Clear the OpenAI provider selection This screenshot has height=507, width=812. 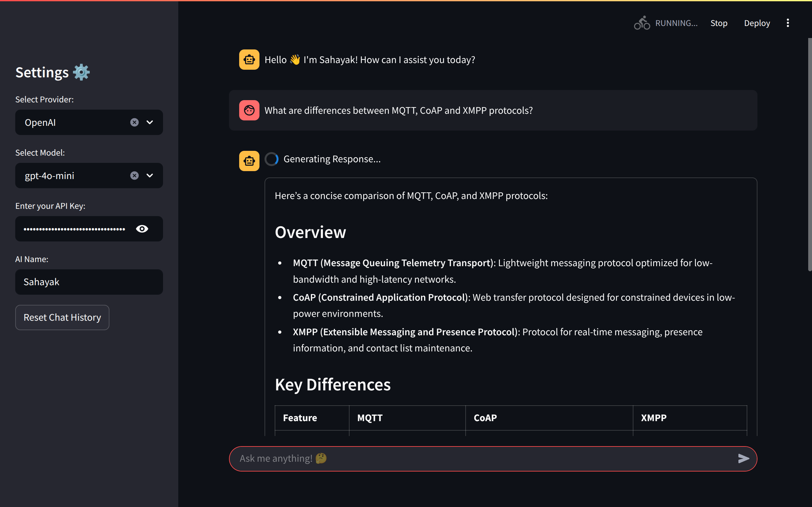click(x=134, y=122)
